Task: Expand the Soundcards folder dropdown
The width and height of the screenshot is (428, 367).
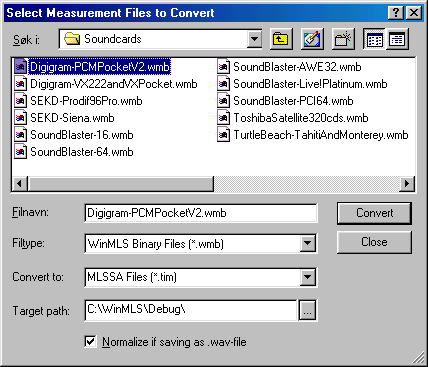Action: 254,39
